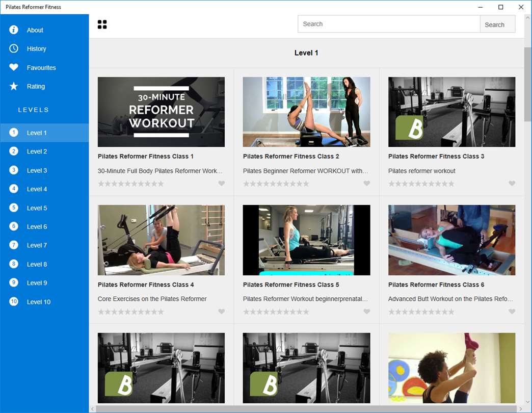Screen dimensions: 532x413
Task: Click the Level 7 number badge
Action: 14,245
